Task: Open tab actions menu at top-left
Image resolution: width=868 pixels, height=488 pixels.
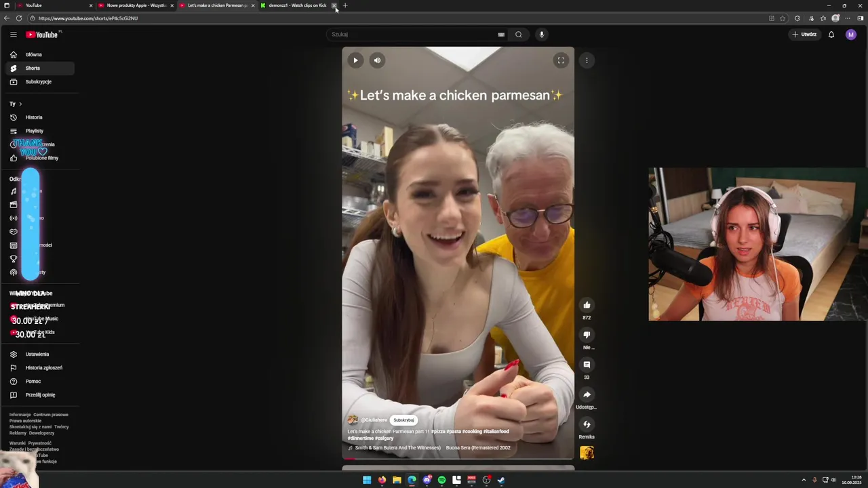Action: tap(7, 5)
